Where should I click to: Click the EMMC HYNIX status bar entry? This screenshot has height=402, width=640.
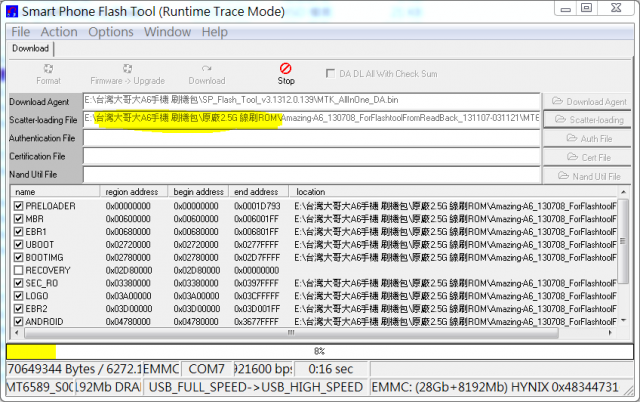click(x=495, y=387)
